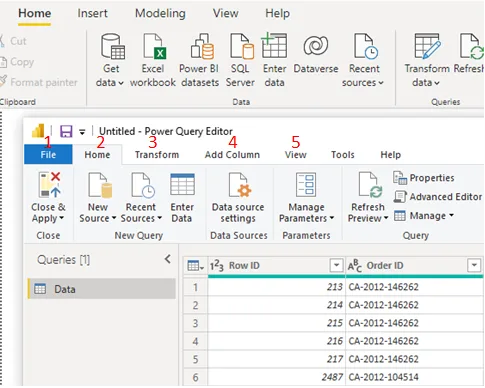Click Cut in Clipboard group

13,41
